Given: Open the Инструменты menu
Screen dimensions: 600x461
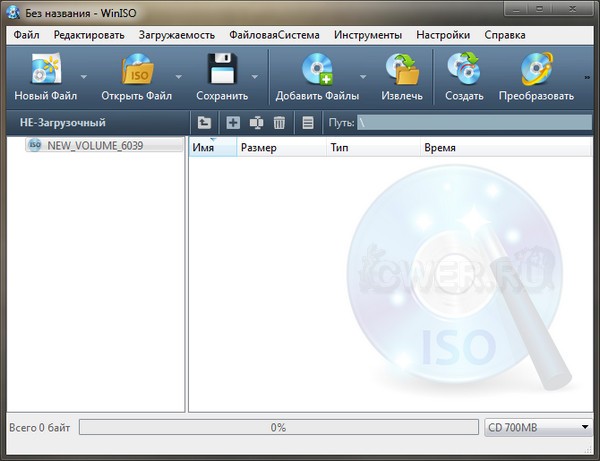Looking at the screenshot, I should pos(369,34).
